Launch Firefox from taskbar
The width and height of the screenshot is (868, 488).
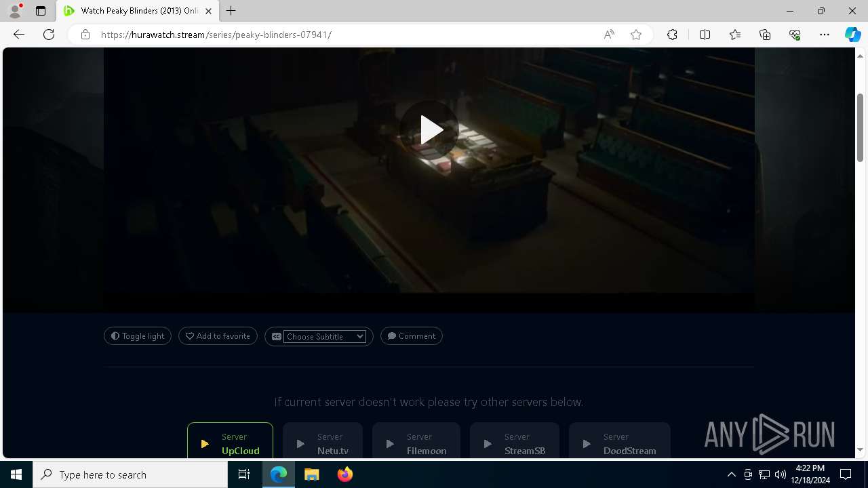click(345, 474)
